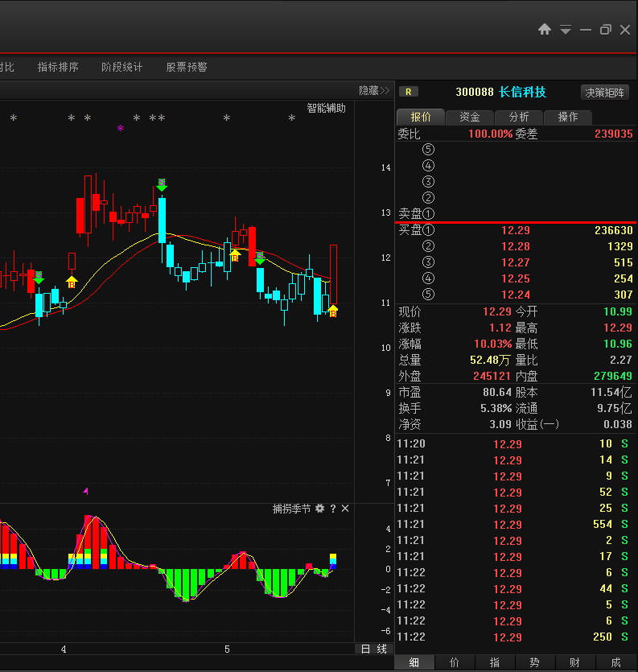Open the title bar dropdown menu arrow
The image size is (638, 672).
pyautogui.click(x=566, y=30)
